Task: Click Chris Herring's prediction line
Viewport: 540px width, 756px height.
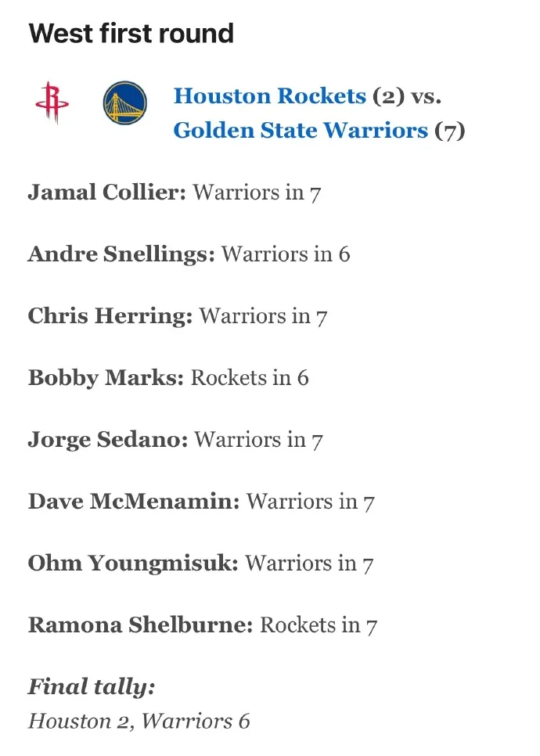Action: coord(178,316)
